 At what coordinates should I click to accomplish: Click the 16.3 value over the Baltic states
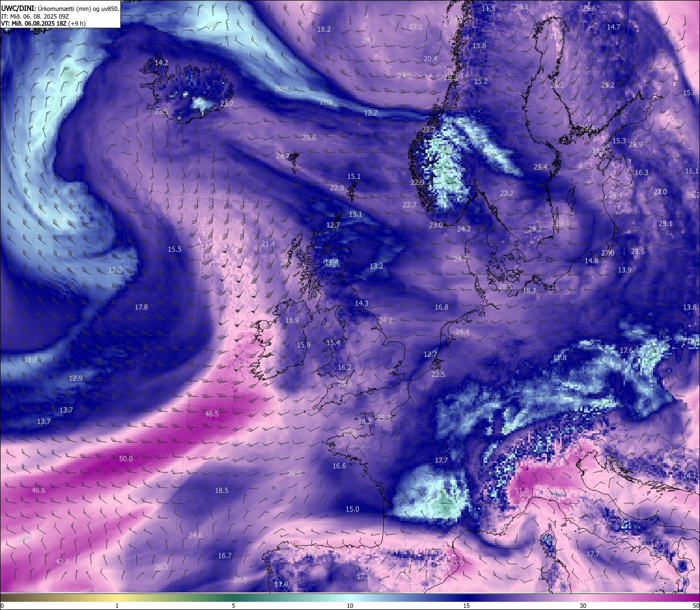coord(641,172)
